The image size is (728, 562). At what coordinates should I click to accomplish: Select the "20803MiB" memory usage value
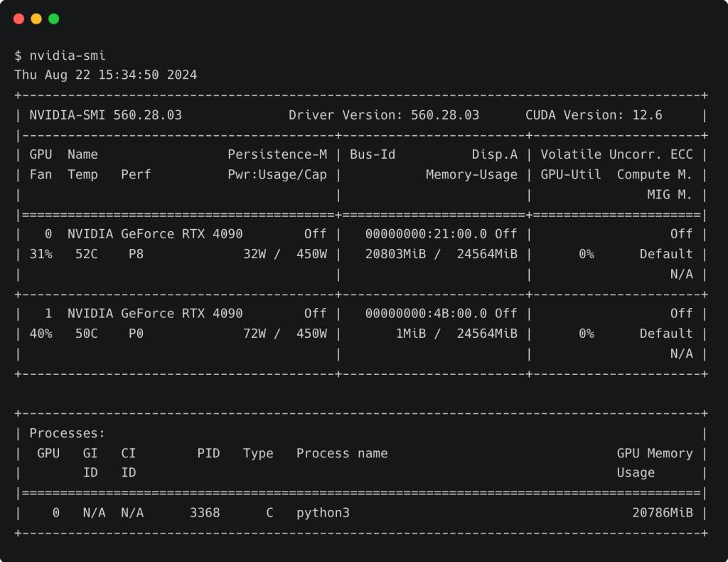pyautogui.click(x=395, y=254)
